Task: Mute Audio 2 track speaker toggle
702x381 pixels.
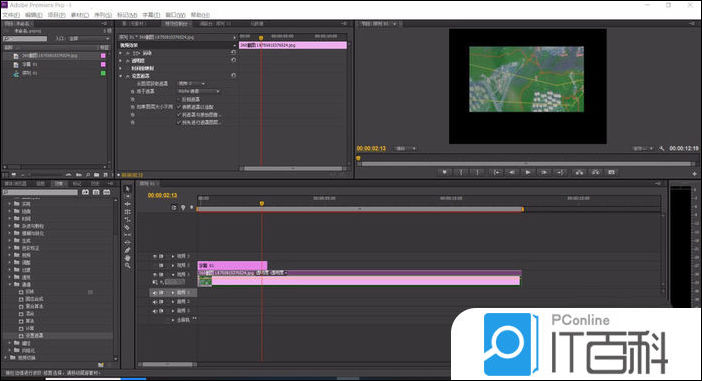Action: (x=155, y=301)
